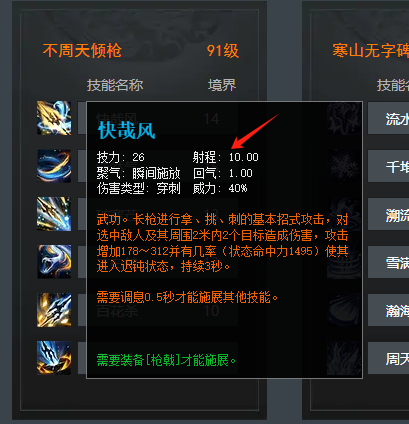Click the dimmed icon beside 流水
Image resolution: width=409 pixels, height=424 pixels.
coord(345,118)
